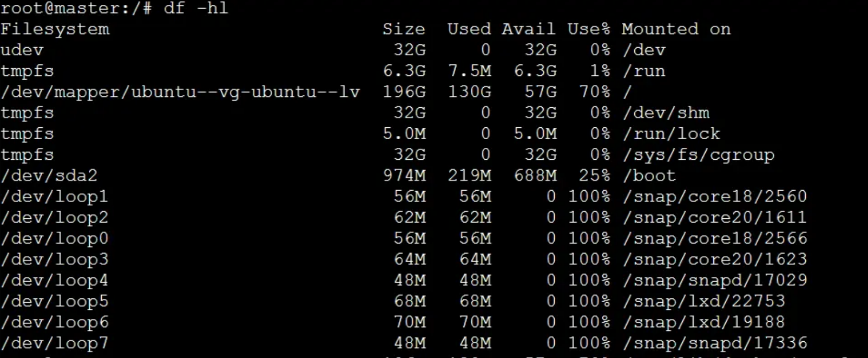Screen dimensions: 868x358
Task: Click the 974M size value
Action: pyautogui.click(x=404, y=175)
